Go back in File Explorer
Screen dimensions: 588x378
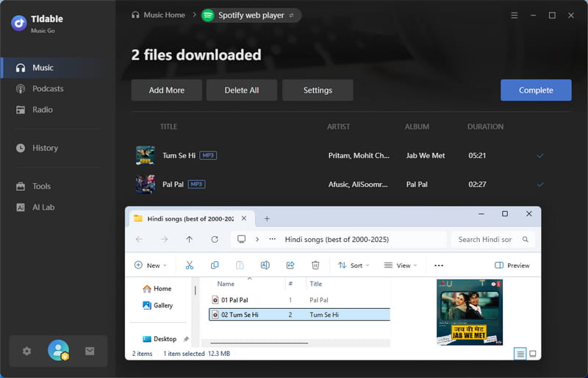point(139,240)
